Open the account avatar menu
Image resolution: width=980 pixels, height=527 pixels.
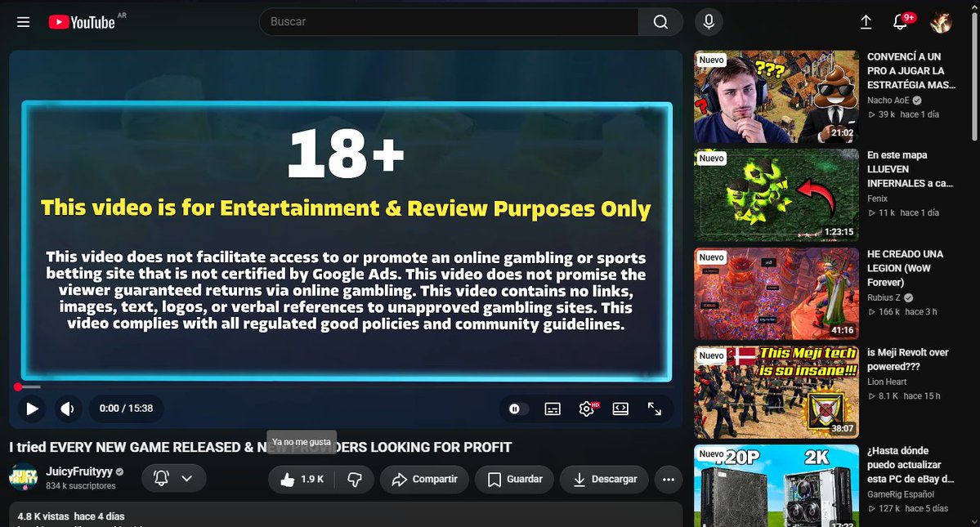941,22
